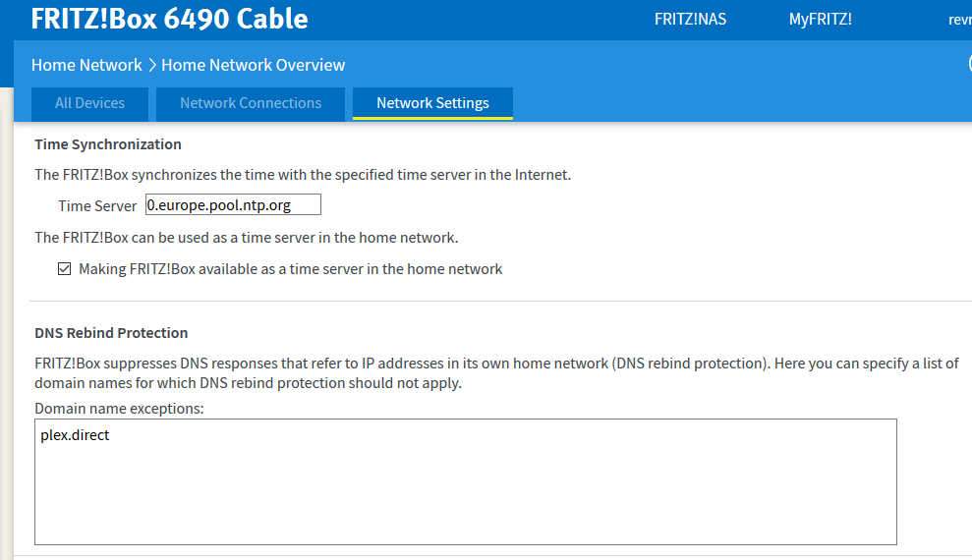Go to Home Network in the breadcrumb
This screenshot has width=972, height=560.
tap(86, 65)
